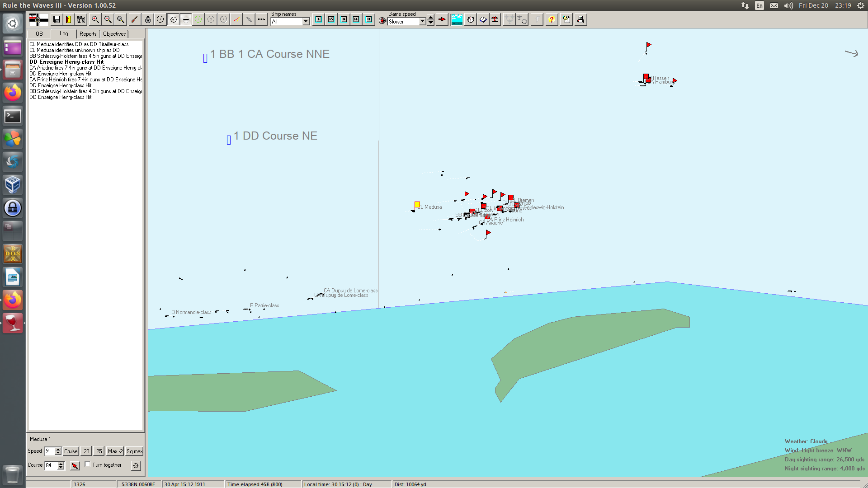
Task: Click the grayed aircraft formation icon
Action: pos(509,19)
